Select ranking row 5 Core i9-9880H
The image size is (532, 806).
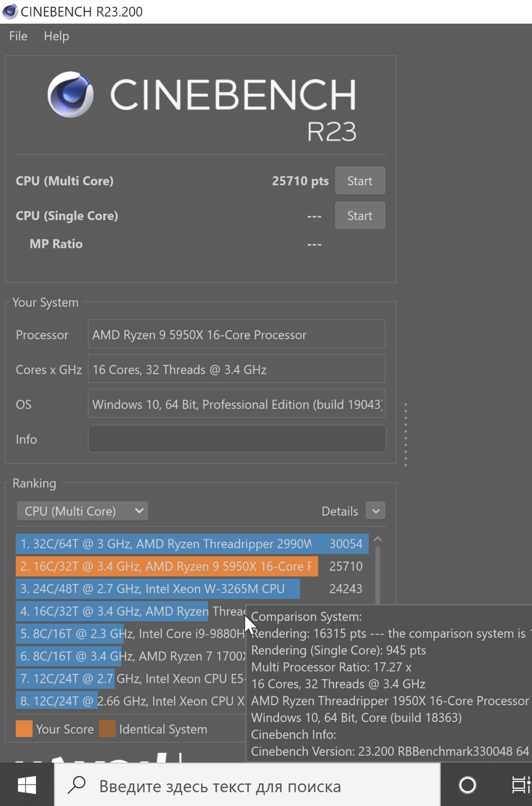click(x=131, y=634)
